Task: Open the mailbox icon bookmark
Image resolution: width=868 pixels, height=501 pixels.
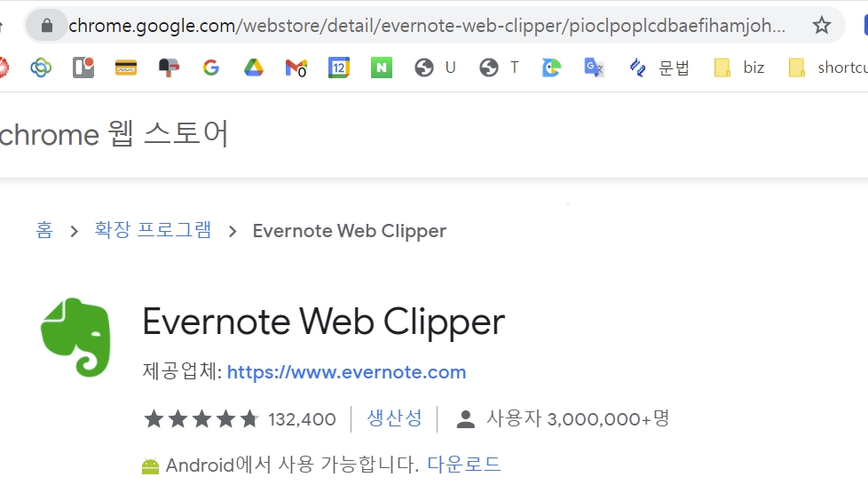Action: [169, 68]
